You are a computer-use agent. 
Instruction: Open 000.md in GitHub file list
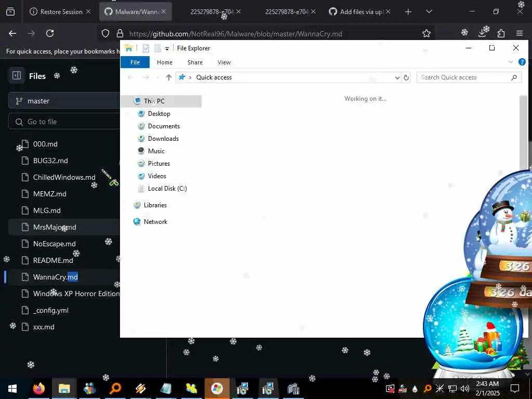[45, 144]
